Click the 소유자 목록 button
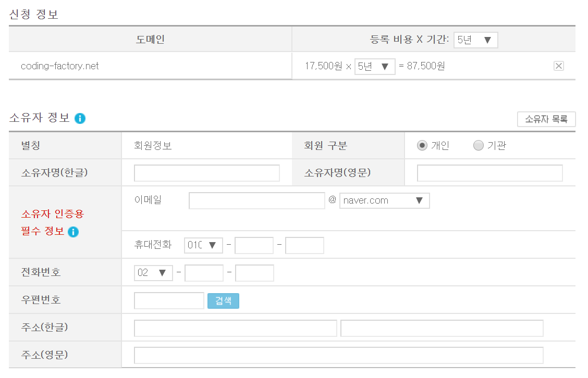The width and height of the screenshot is (588, 378). point(546,119)
